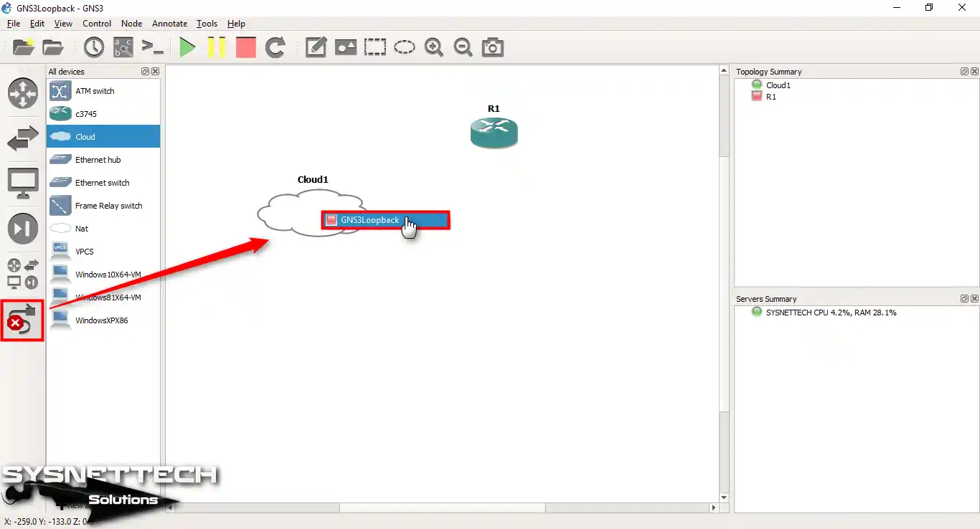Close the Servers Summary panel
The image size is (980, 529).
point(974,299)
